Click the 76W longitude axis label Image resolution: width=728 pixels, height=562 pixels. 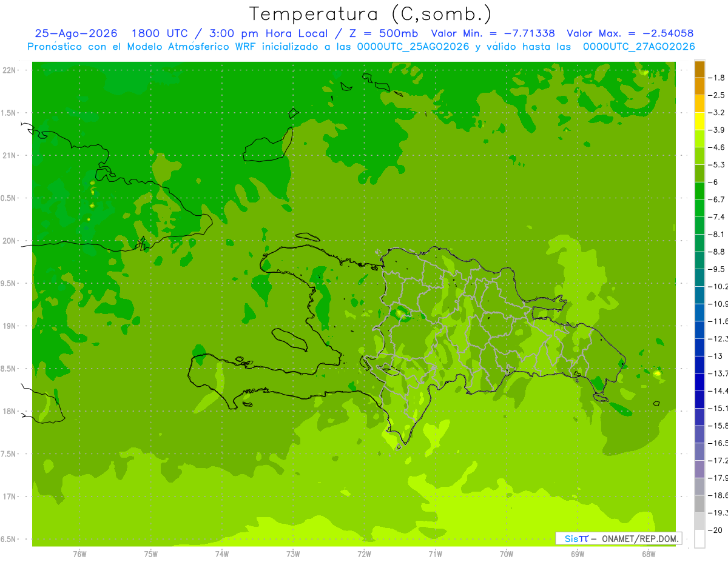79,554
